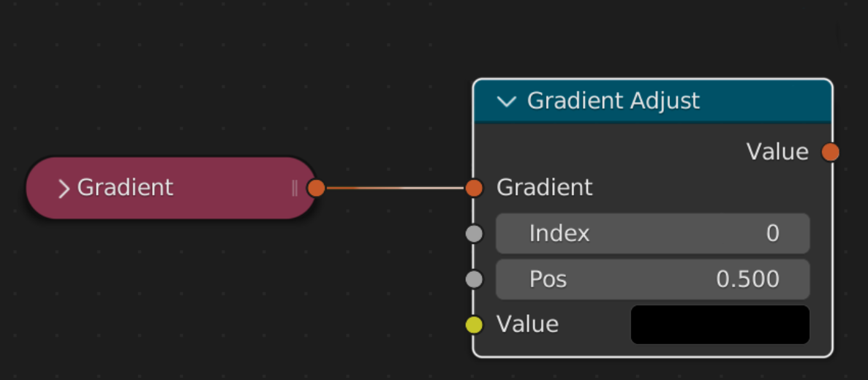Click the Value input label beside swatch
The width and height of the screenshot is (868, 380).
point(527,324)
